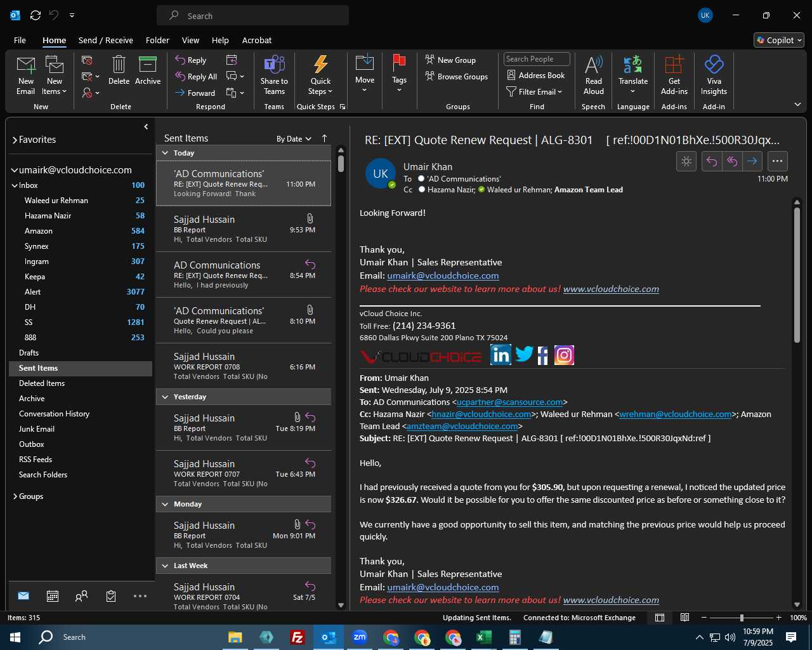
Task: Switch to Send / Receive tab
Action: pyautogui.click(x=106, y=40)
